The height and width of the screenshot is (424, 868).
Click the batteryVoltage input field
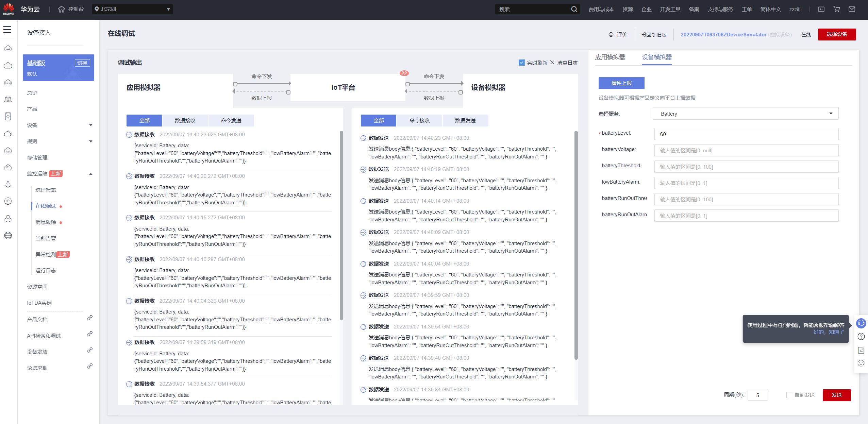tap(746, 150)
